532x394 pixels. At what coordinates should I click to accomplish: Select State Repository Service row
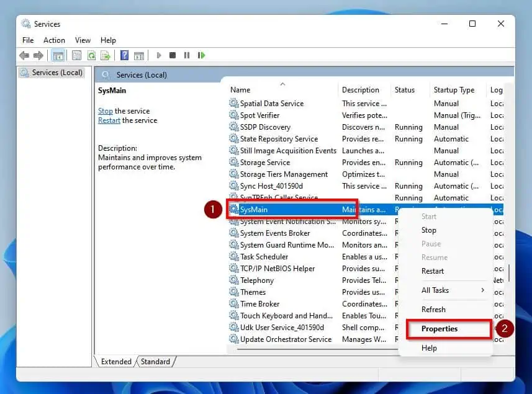pyautogui.click(x=366, y=139)
